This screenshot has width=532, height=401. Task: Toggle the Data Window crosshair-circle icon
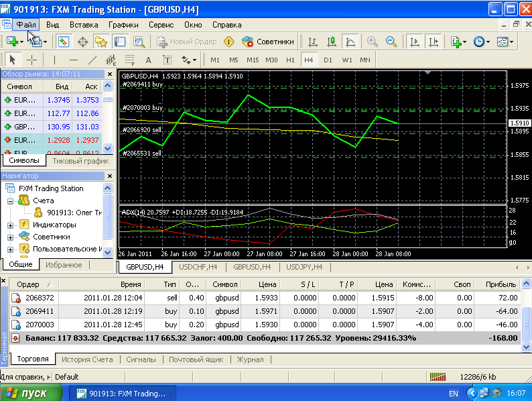82,42
